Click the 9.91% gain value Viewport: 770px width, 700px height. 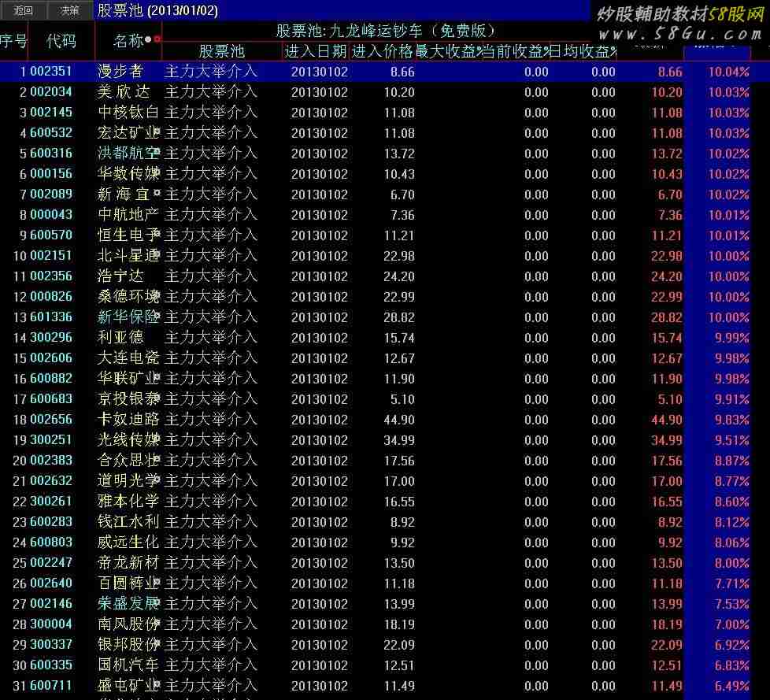pos(731,399)
